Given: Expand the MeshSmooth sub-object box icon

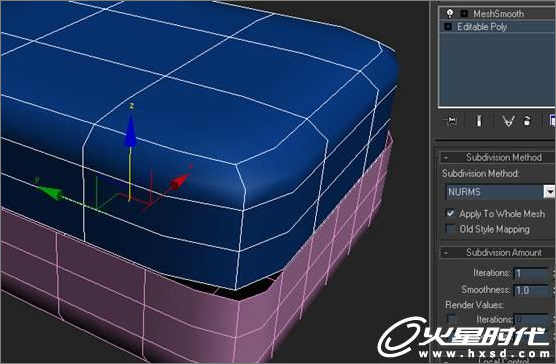Looking at the screenshot, I should tap(464, 14).
